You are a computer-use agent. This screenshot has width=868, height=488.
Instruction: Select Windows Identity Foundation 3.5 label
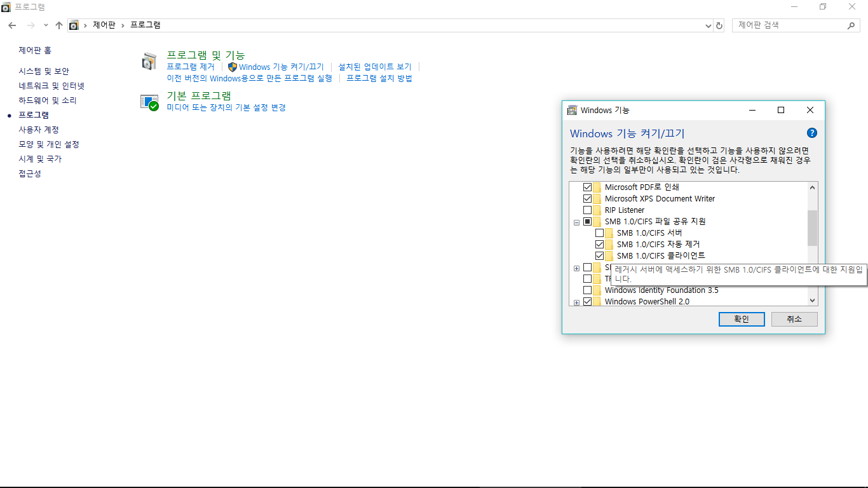tap(661, 290)
